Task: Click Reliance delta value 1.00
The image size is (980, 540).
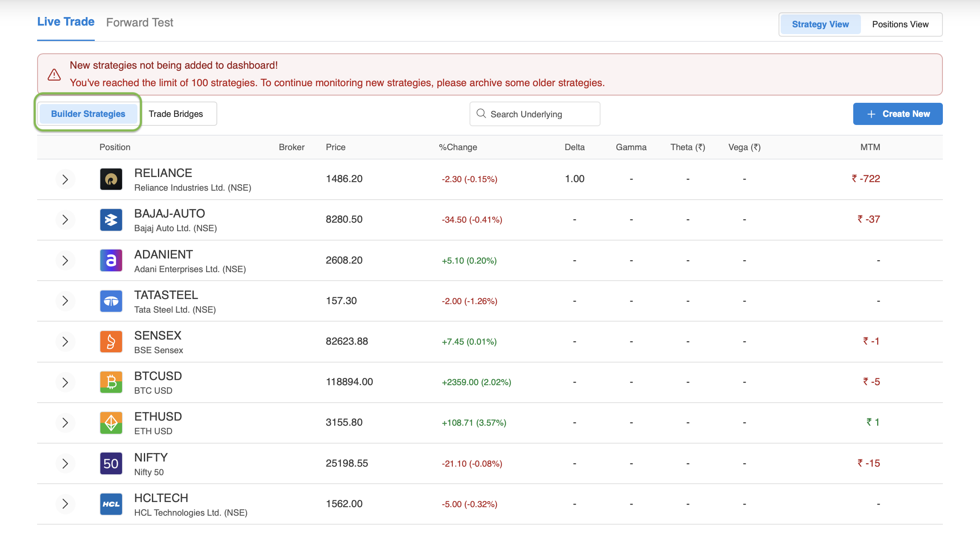Action: pyautogui.click(x=575, y=179)
